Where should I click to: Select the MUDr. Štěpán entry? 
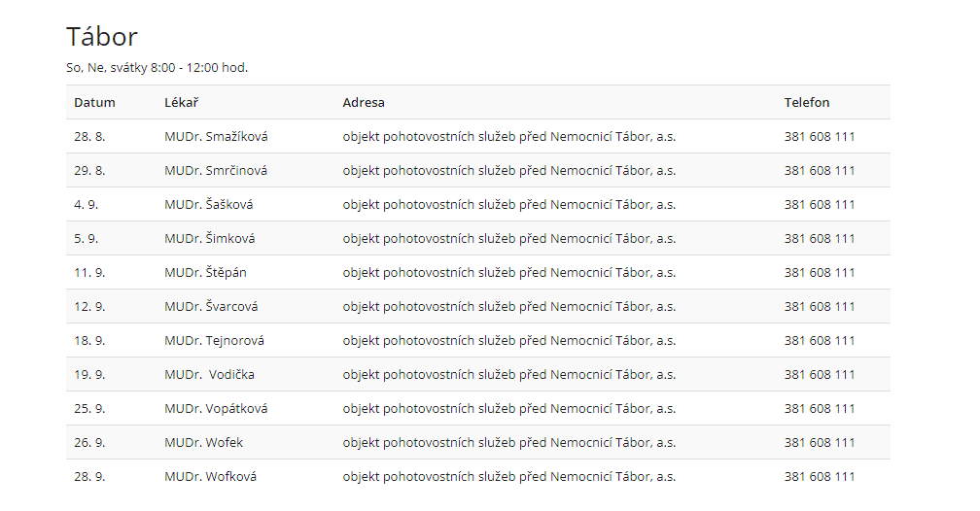(205, 273)
